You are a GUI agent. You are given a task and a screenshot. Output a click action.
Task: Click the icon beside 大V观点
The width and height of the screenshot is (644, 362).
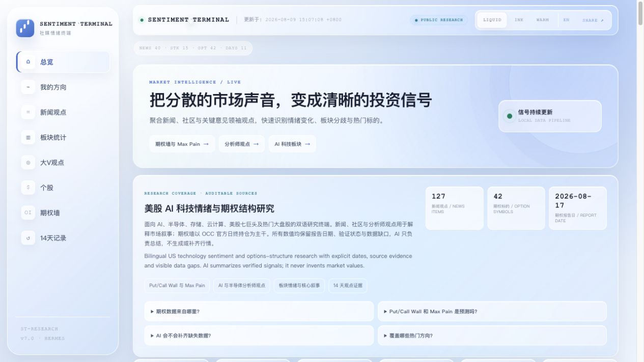(28, 162)
